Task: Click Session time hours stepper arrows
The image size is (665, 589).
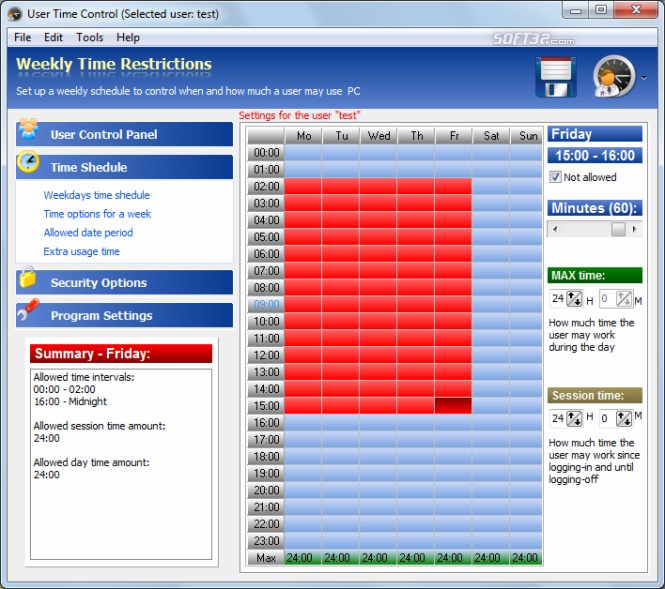Action: pyautogui.click(x=575, y=419)
